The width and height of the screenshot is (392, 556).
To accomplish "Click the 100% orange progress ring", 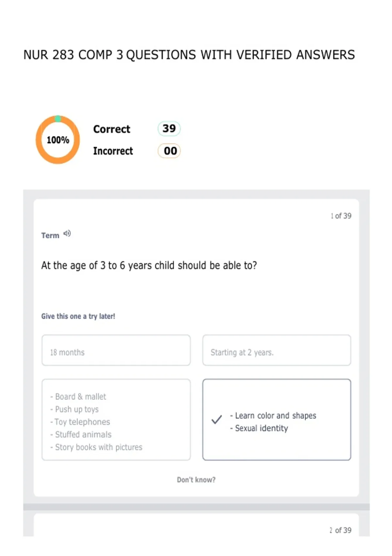I will (x=58, y=140).
